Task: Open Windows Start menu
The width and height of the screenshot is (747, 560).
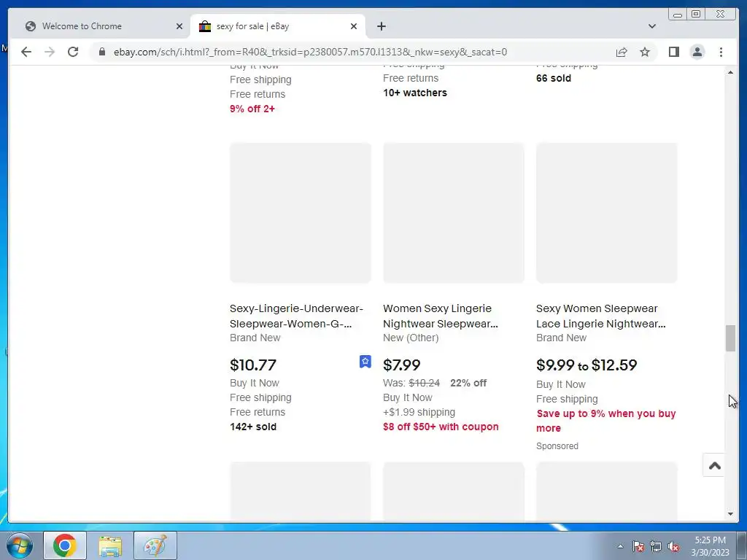Action: coord(20,545)
